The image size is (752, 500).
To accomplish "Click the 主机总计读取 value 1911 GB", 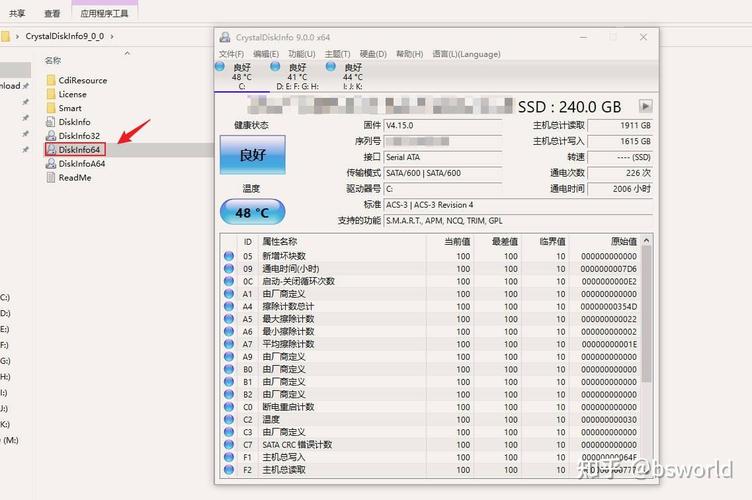I will tap(620, 126).
